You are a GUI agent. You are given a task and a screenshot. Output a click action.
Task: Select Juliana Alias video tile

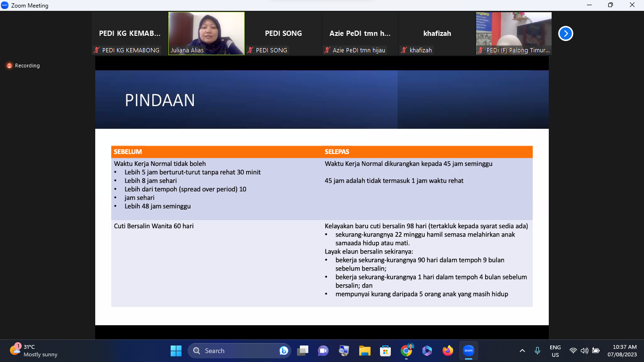(x=206, y=33)
